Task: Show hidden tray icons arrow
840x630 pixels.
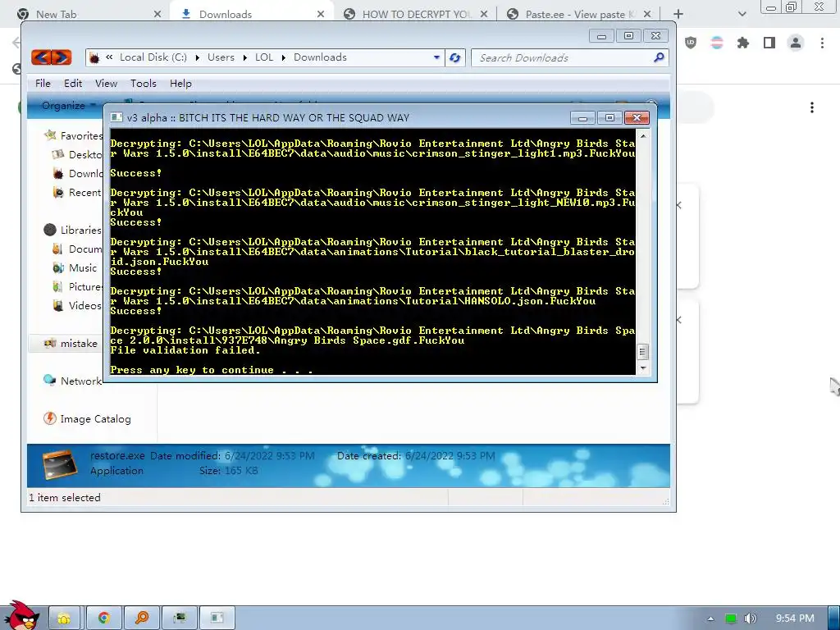Action: tap(710, 619)
